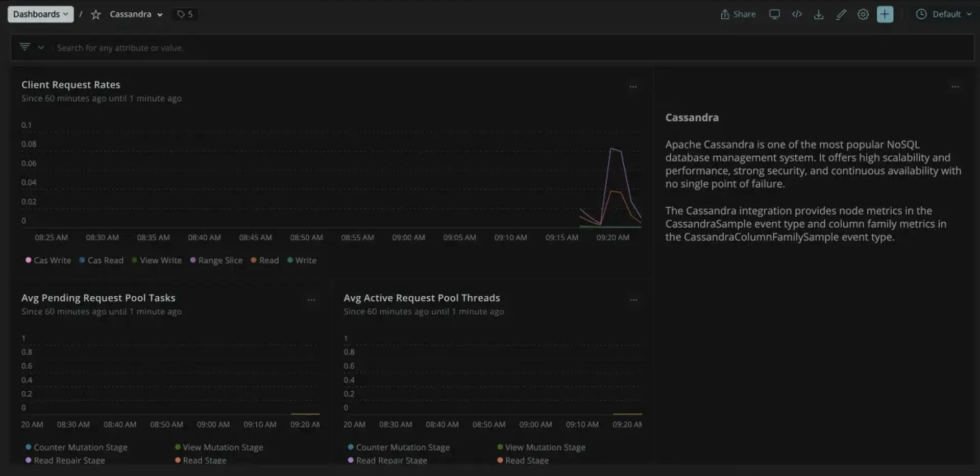Viewport: 980px width, 476px height.
Task: Open the filter icon beside search bar
Action: [x=25, y=47]
